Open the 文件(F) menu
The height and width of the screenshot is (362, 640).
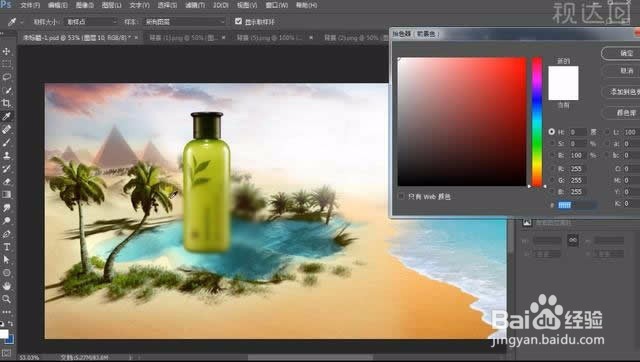(x=30, y=5)
